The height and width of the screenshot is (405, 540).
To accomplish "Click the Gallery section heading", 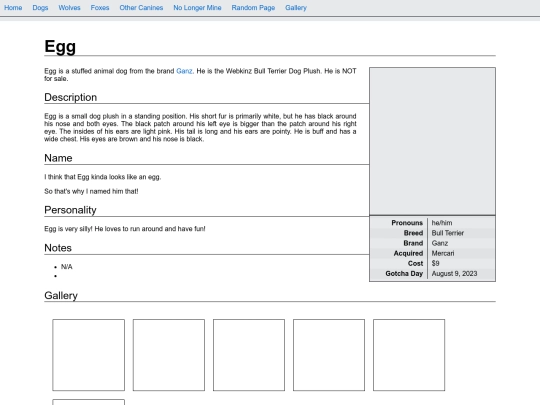I will point(61,295).
